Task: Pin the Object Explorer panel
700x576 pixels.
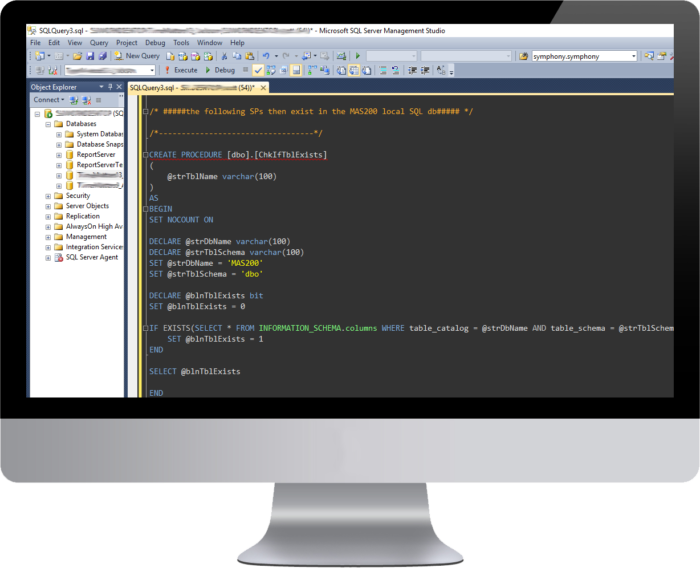Action: pos(111,87)
